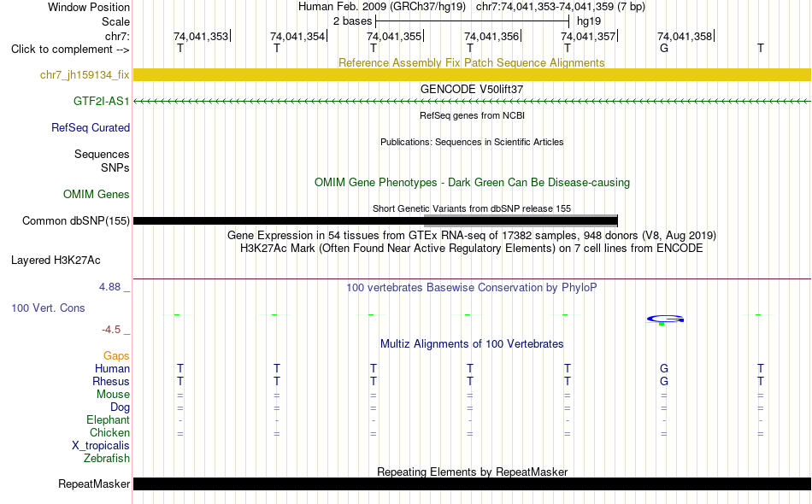Click Multiz Alignments of 100 Vertebrates title

472,344
